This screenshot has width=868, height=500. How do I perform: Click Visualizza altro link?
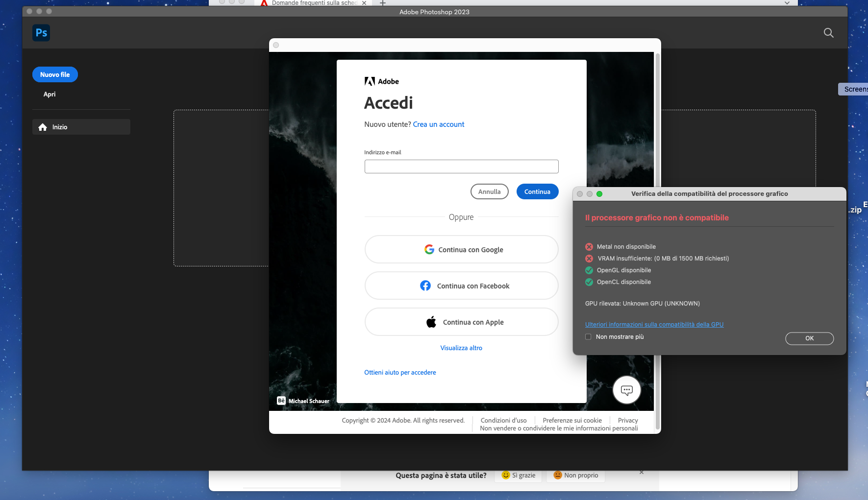tap(461, 348)
